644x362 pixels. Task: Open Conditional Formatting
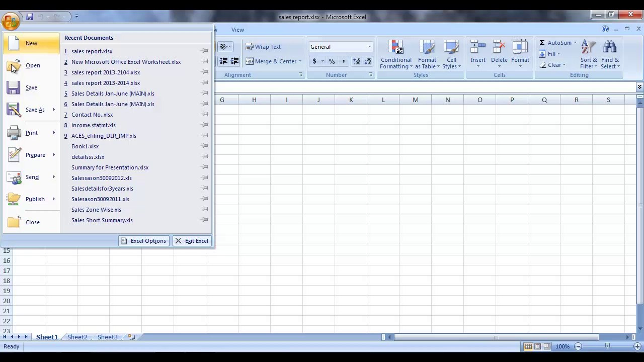click(x=396, y=55)
